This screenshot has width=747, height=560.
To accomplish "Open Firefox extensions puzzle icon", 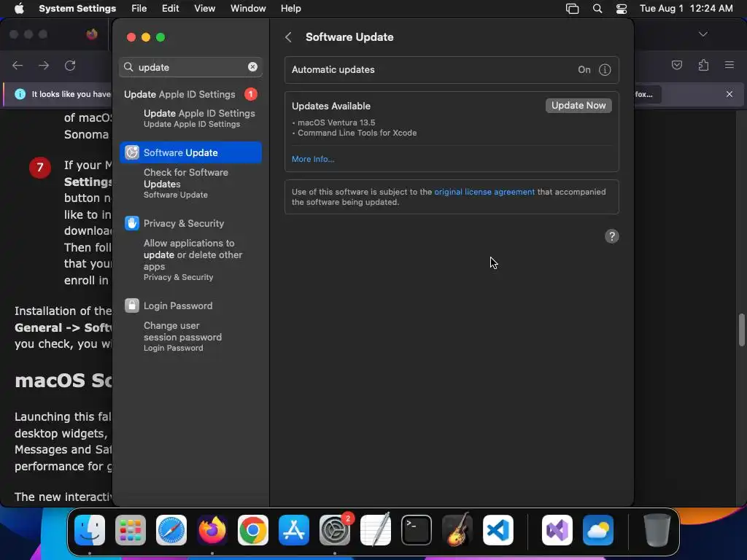I will pyautogui.click(x=703, y=65).
